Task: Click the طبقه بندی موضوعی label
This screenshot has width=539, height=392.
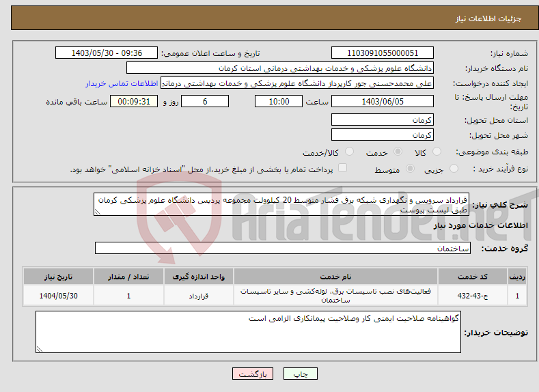Action: tap(492, 152)
